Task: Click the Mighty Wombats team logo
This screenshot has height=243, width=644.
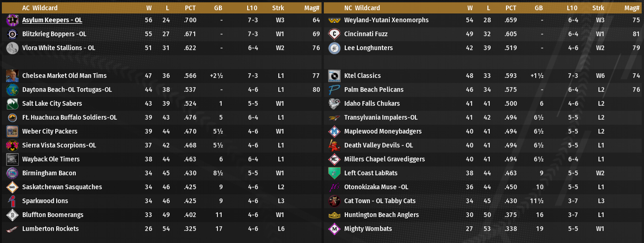Action: [x=334, y=229]
